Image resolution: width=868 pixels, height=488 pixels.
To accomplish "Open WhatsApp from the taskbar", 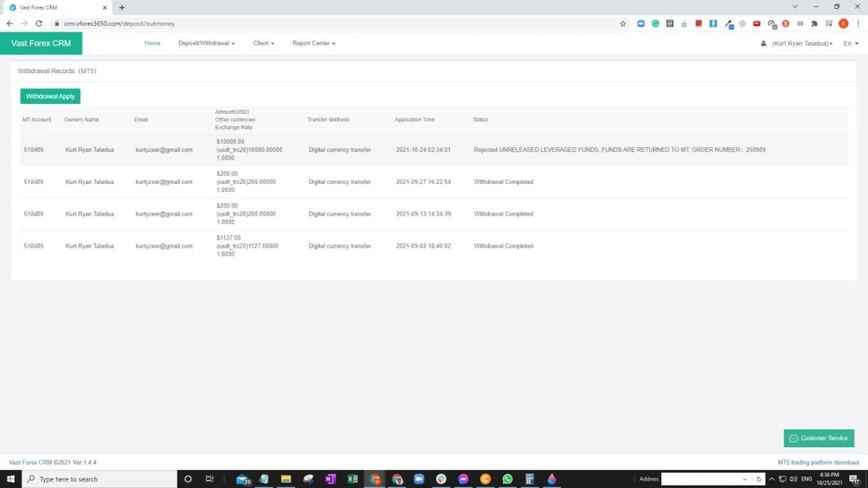I will tap(508, 479).
